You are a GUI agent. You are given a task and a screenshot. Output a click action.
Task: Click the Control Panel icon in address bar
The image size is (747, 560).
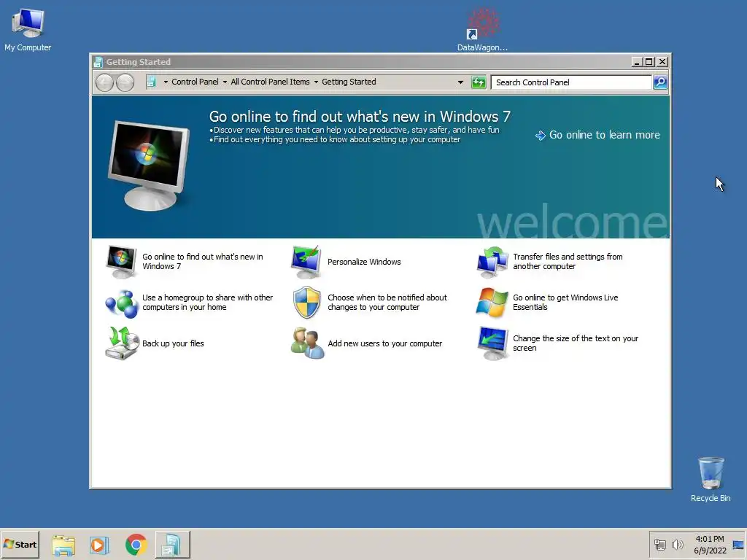tap(151, 82)
